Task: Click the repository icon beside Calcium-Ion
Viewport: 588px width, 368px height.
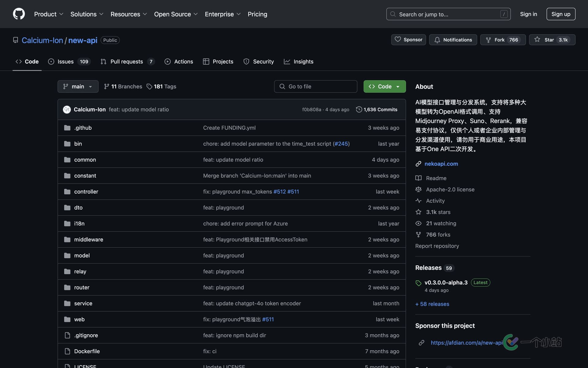Action: (15, 40)
